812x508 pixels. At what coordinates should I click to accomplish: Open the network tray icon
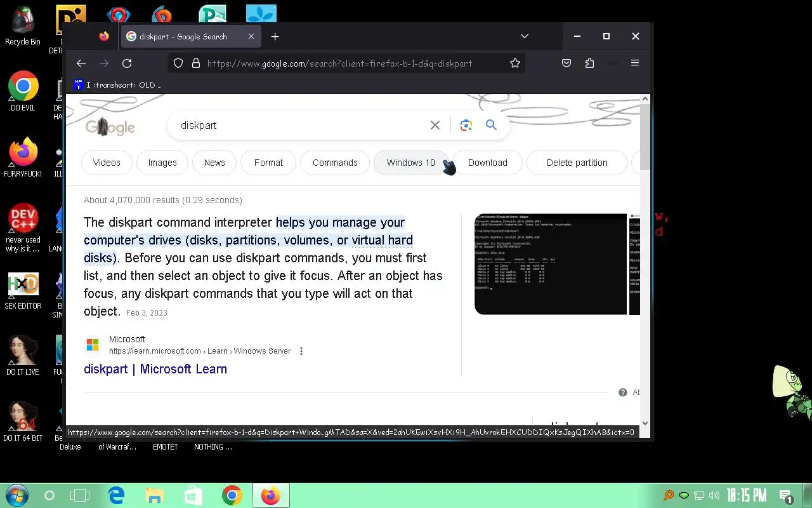699,495
